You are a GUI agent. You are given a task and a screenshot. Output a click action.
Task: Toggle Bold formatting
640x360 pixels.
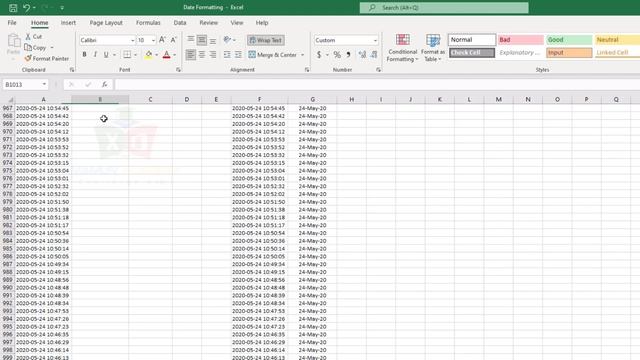coord(84,55)
